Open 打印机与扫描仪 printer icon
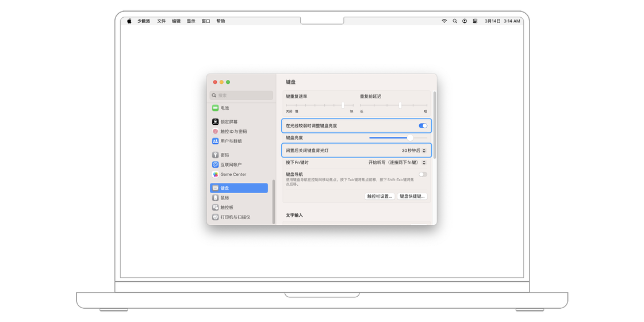644x322 pixels. coord(215,217)
